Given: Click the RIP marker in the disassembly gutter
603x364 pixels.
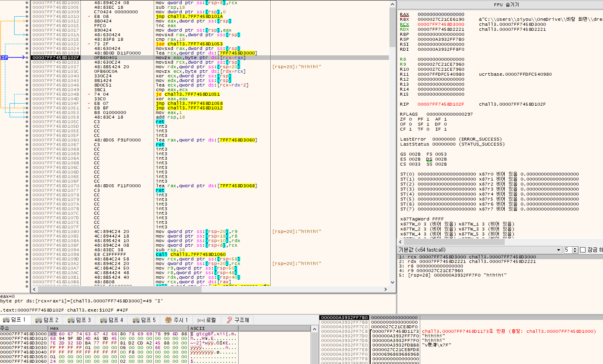Looking at the screenshot, I should tap(4, 57).
